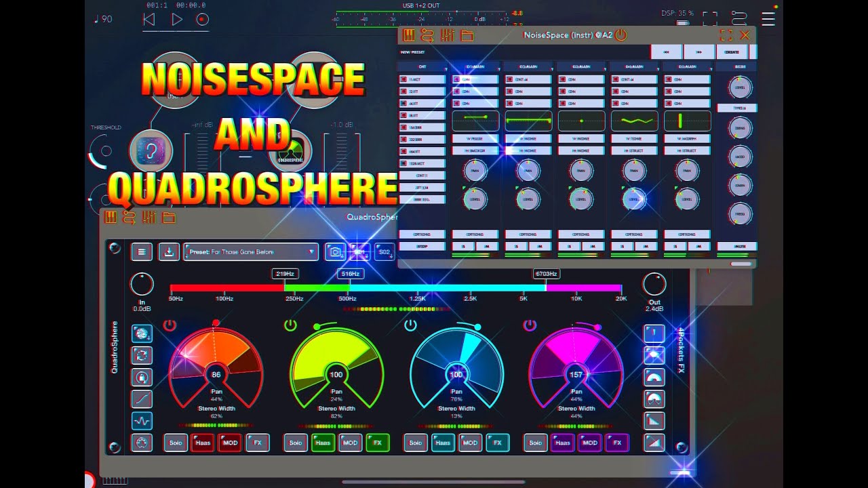The width and height of the screenshot is (868, 488).
Task: Open the QuadroSphere Preset dropdown
Action: tap(250, 251)
